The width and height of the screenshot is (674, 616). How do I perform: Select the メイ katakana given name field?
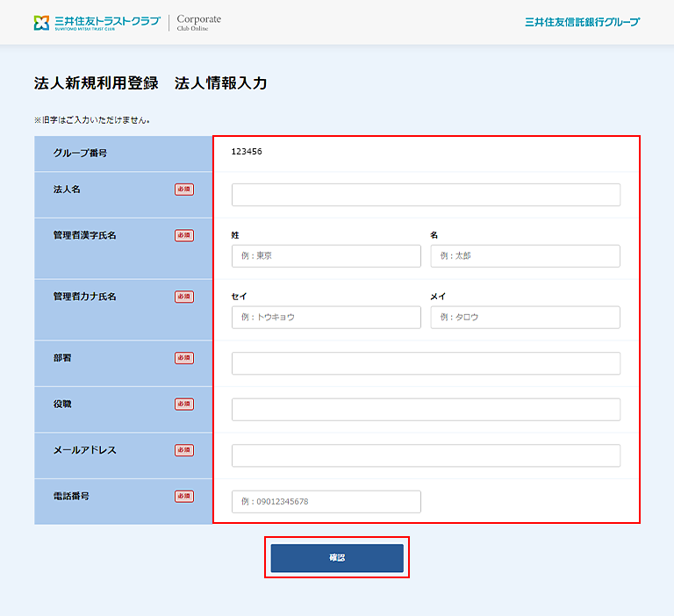click(525, 318)
